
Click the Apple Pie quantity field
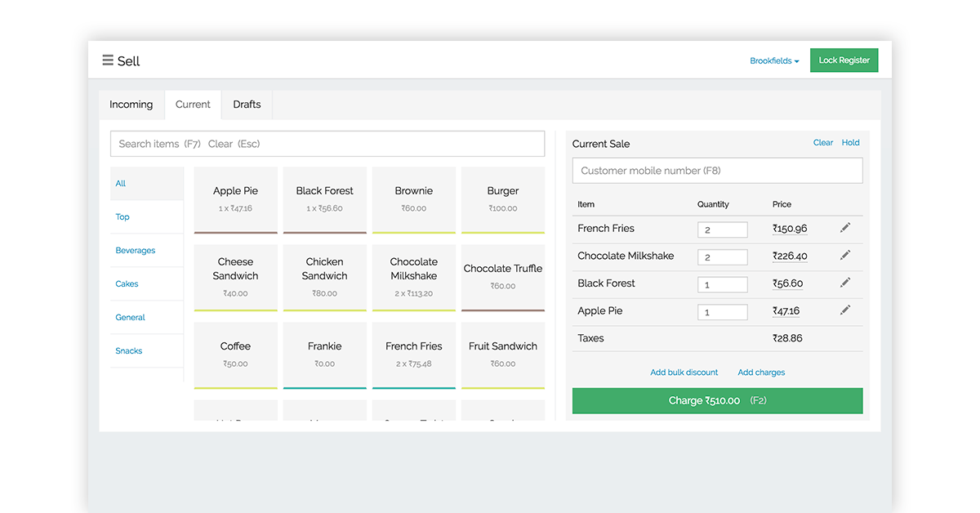(723, 311)
